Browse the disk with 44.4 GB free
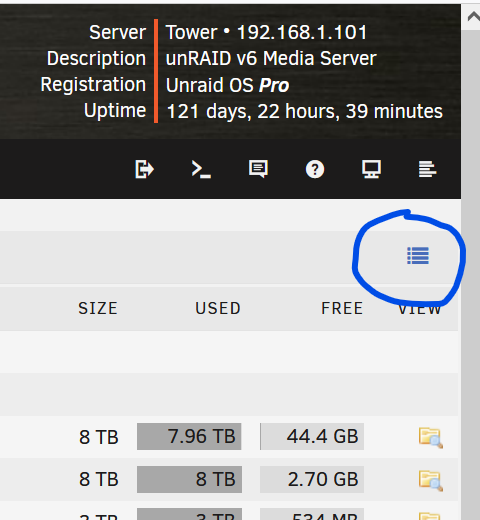This screenshot has height=520, width=480. point(431,438)
